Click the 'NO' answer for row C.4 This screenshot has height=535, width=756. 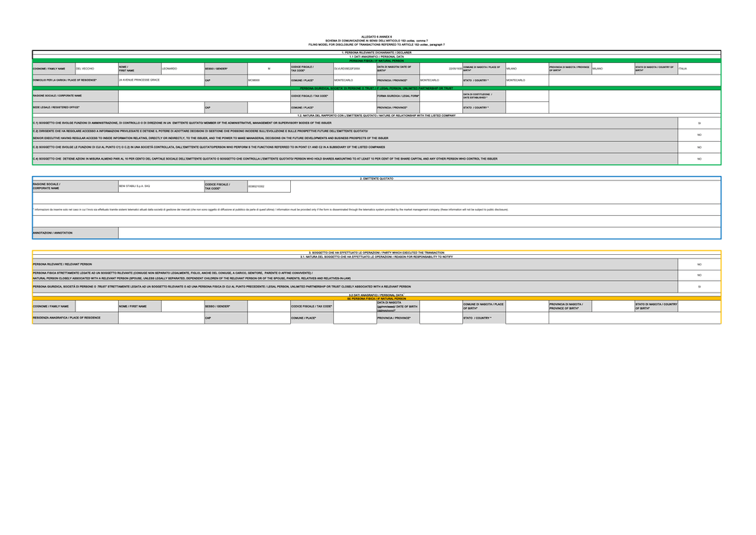coord(699,159)
